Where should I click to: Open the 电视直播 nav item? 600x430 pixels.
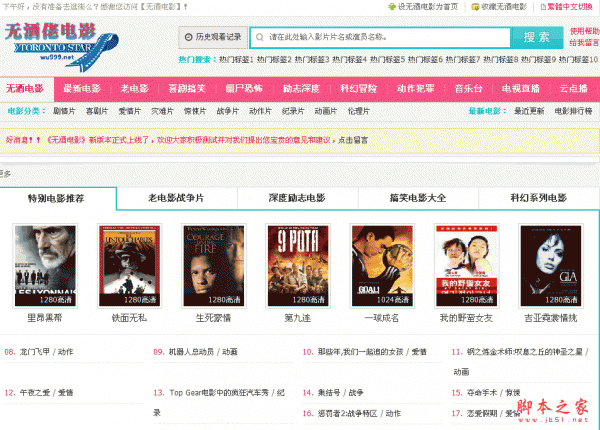[x=521, y=89]
